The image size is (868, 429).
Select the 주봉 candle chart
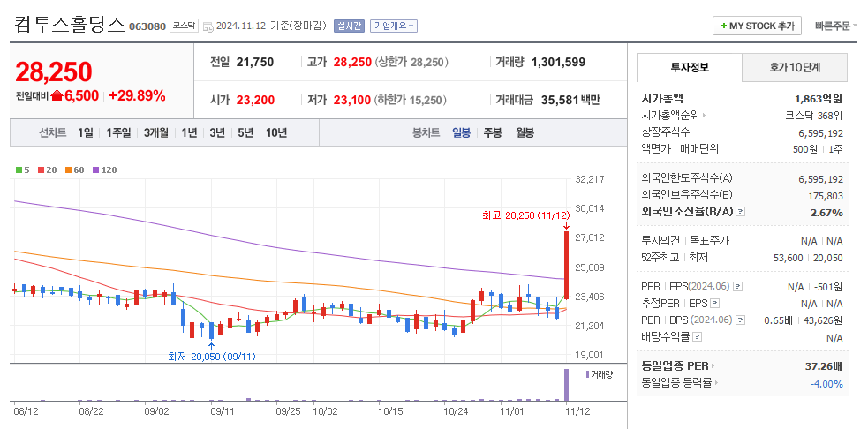tap(493, 133)
